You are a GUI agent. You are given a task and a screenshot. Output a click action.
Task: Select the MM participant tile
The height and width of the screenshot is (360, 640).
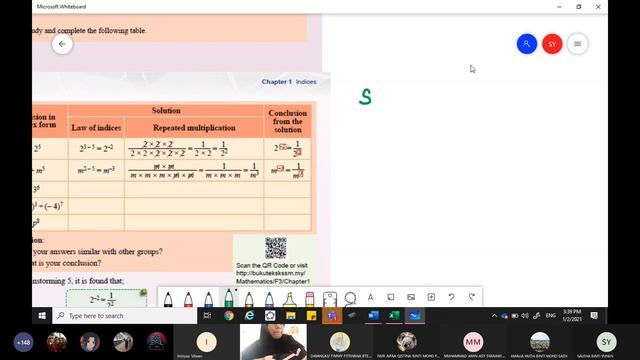click(x=473, y=342)
